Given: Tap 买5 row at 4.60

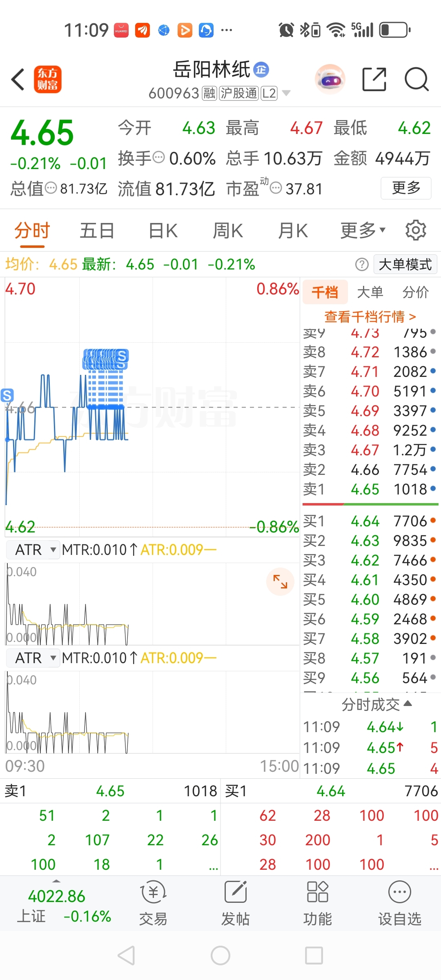Looking at the screenshot, I should point(370,599).
